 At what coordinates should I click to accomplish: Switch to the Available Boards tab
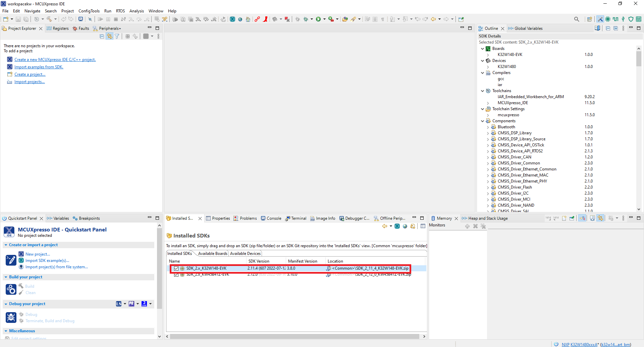[213, 254]
